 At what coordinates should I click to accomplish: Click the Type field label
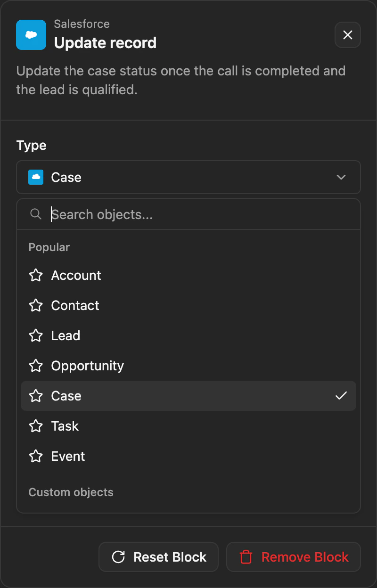coord(32,145)
